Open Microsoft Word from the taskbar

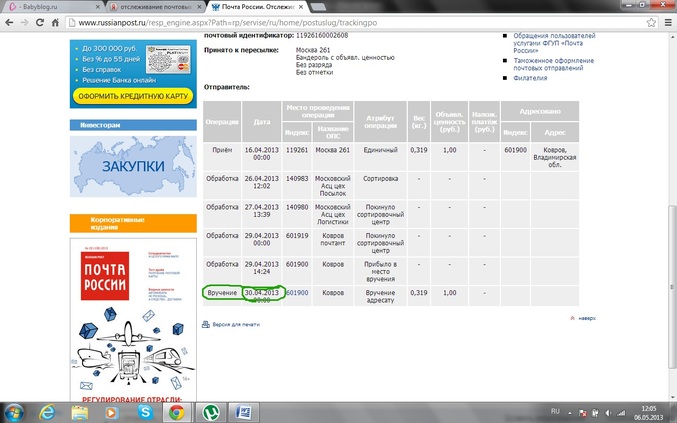[242, 411]
